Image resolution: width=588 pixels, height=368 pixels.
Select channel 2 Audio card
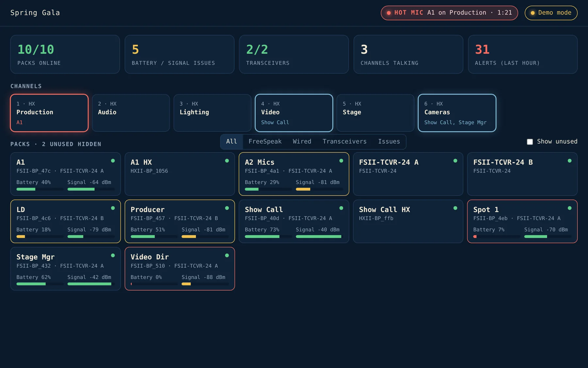pyautogui.click(x=131, y=113)
